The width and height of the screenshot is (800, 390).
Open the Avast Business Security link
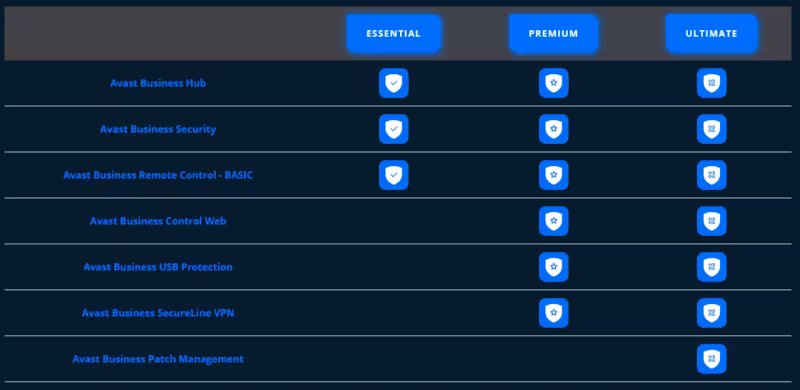(x=158, y=129)
